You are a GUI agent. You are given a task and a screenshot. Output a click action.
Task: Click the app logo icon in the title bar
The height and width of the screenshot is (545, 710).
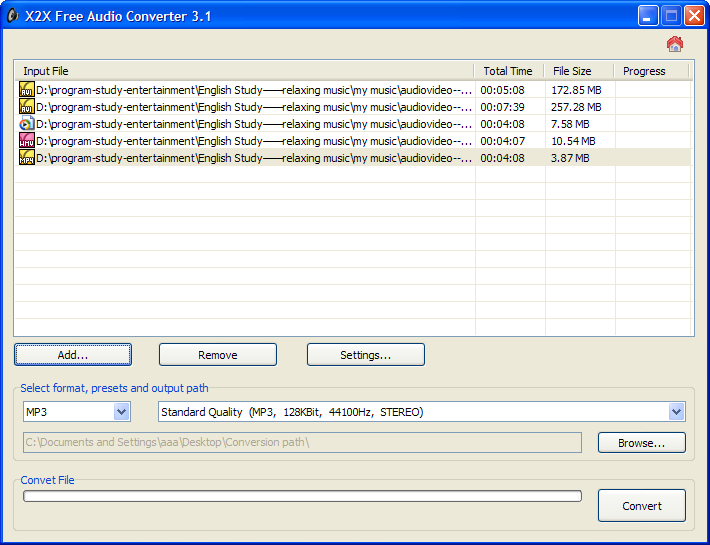(x=13, y=16)
